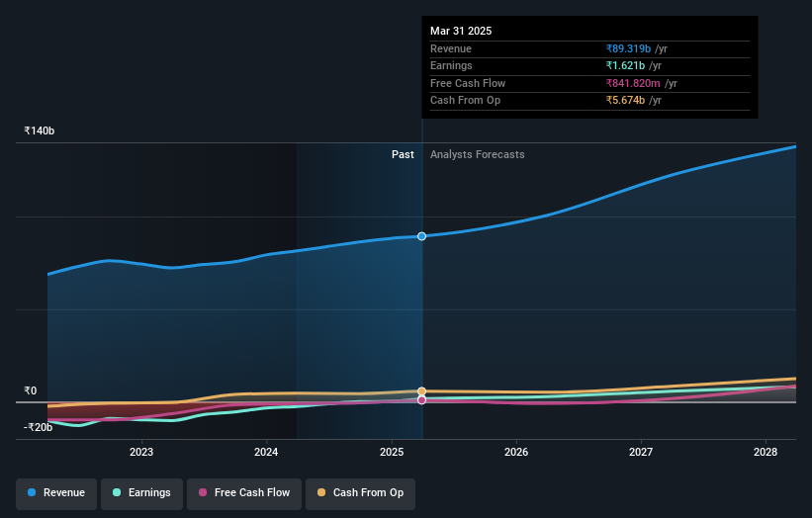Click the Analysts Forecasts label
Image resolution: width=812 pixels, height=518 pixels.
point(477,155)
